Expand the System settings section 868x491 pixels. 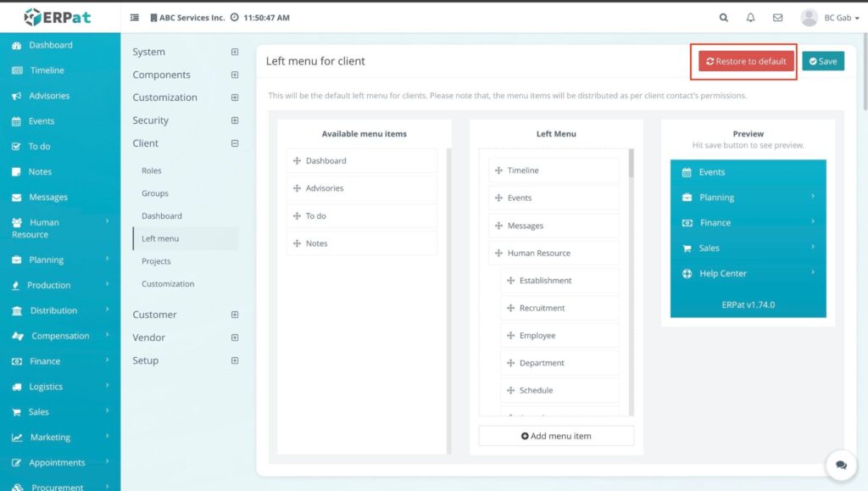235,53
